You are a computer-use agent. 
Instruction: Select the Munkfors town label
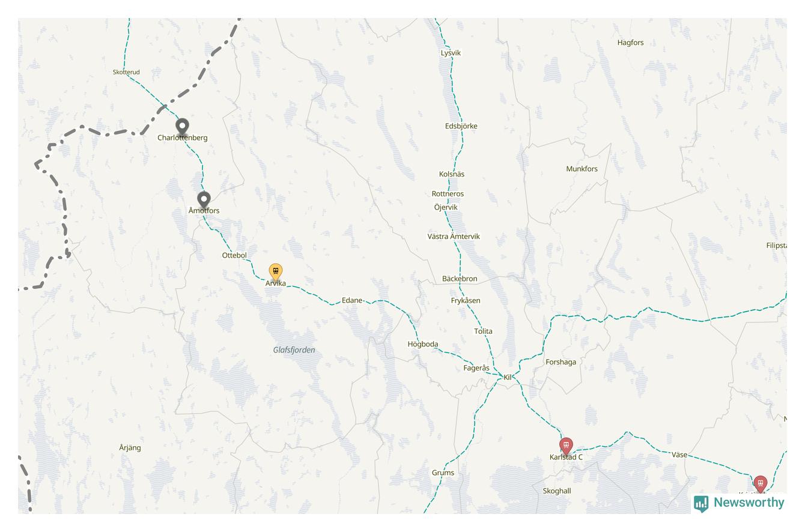[582, 169]
